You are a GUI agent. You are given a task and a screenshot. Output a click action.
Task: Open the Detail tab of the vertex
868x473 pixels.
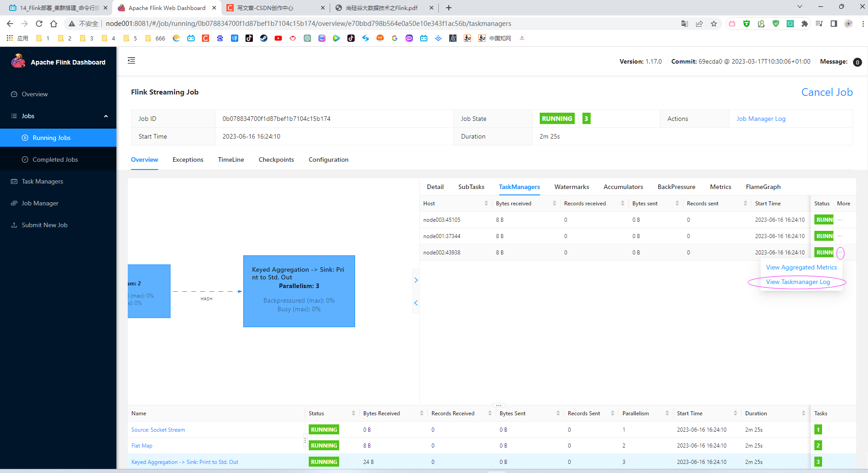click(435, 187)
